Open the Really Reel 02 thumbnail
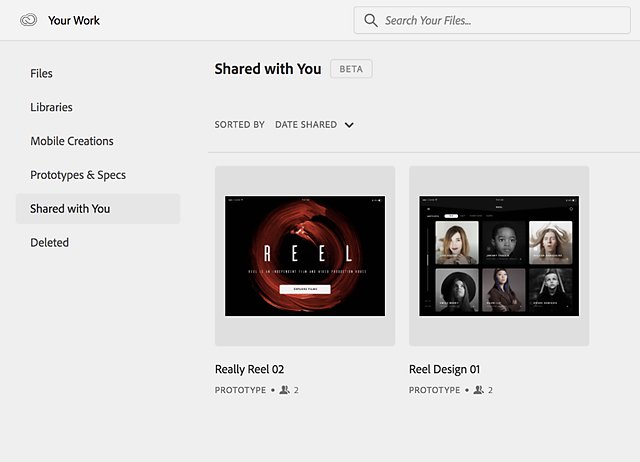Image resolution: width=640 pixels, height=462 pixels. tap(305, 256)
